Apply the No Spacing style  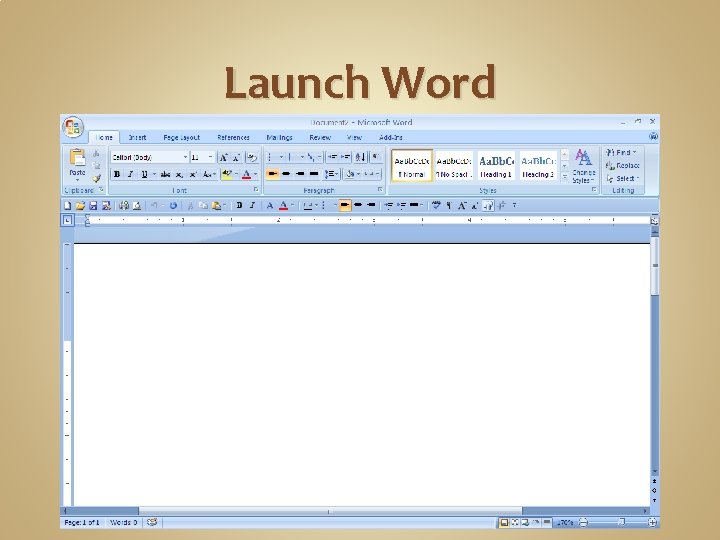click(454, 166)
